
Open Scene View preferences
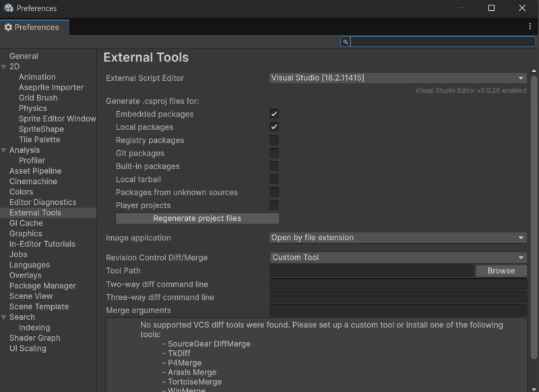click(31, 296)
